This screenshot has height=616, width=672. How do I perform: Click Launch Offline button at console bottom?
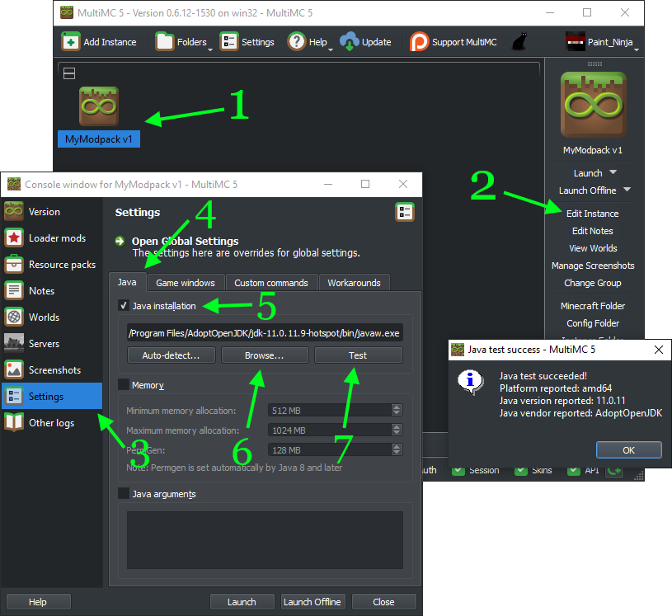pos(313,602)
